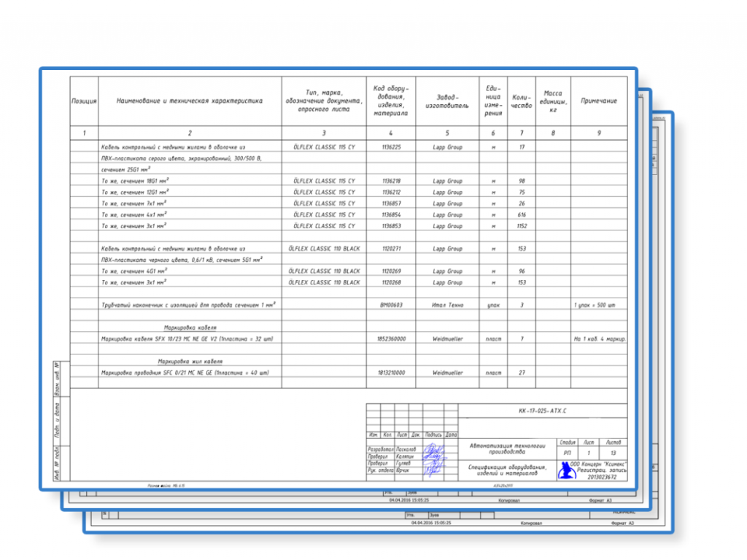Click the 'Наименование и техническая характеристика' header

pyautogui.click(x=190, y=101)
